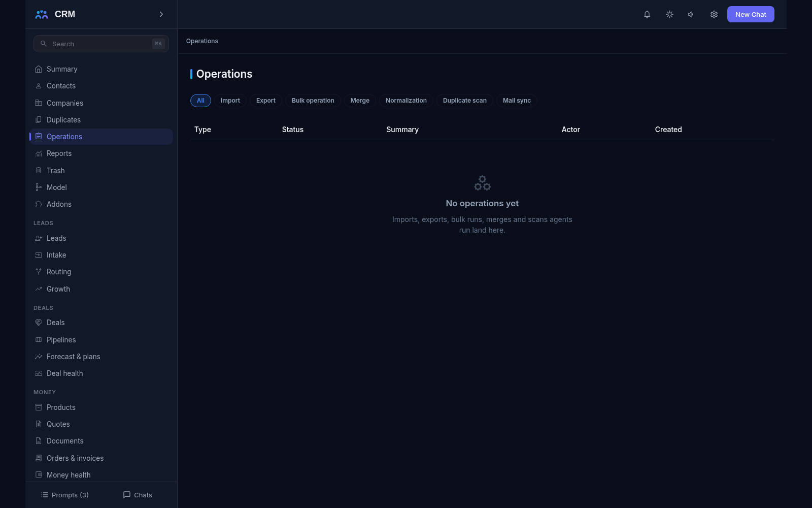Focus the Search field
The height and width of the screenshot is (508, 812).
pos(101,44)
